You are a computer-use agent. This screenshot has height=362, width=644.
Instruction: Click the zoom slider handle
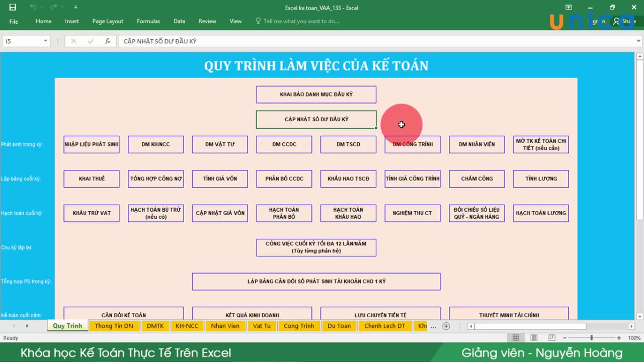[592, 338]
